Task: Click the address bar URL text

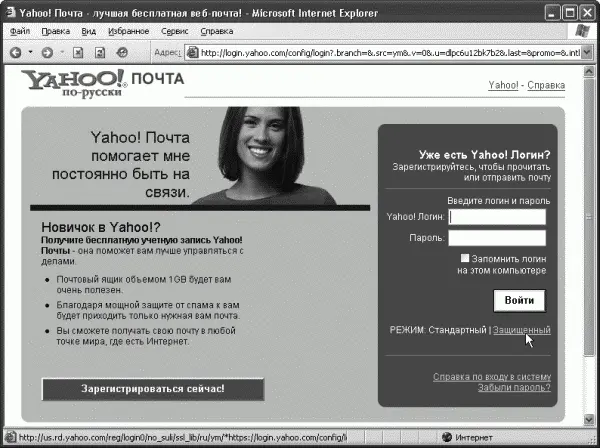Action: 390,53
